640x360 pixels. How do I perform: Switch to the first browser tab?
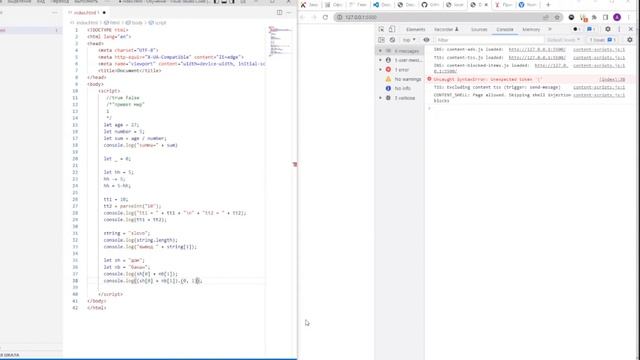point(310,5)
